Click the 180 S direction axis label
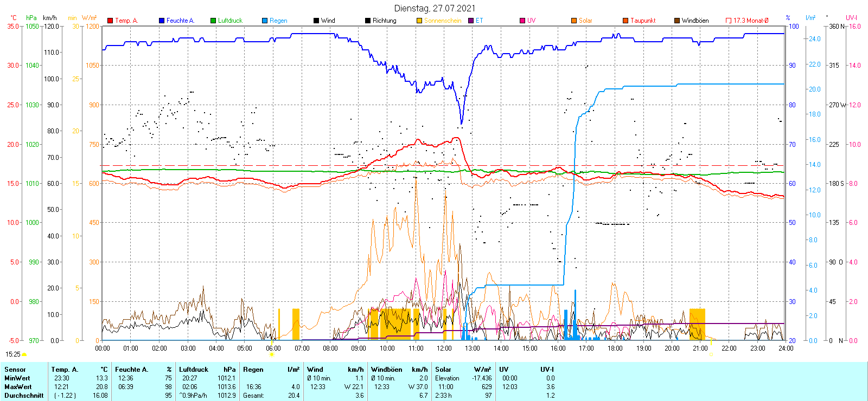The image size is (868, 401). [x=837, y=184]
